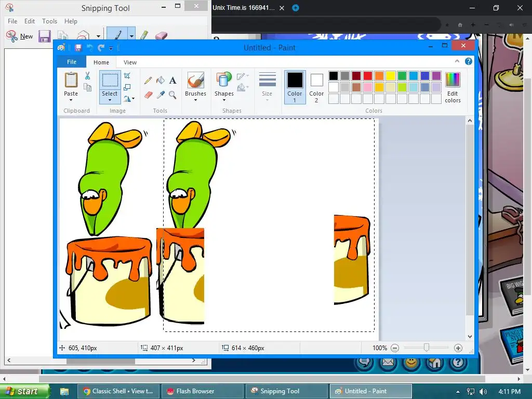The height and width of the screenshot is (399, 532).
Task: Select the Eraser in Snipping Tool
Action: [161, 35]
